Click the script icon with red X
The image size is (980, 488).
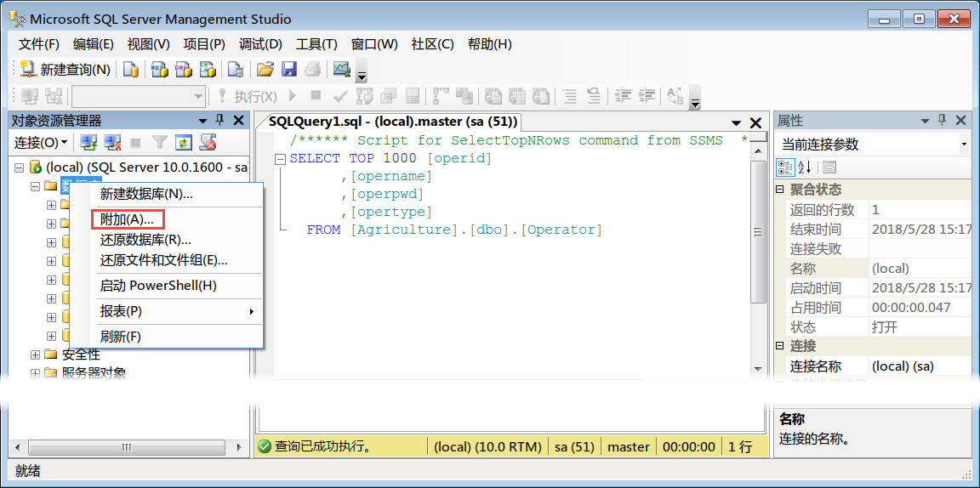click(x=208, y=143)
